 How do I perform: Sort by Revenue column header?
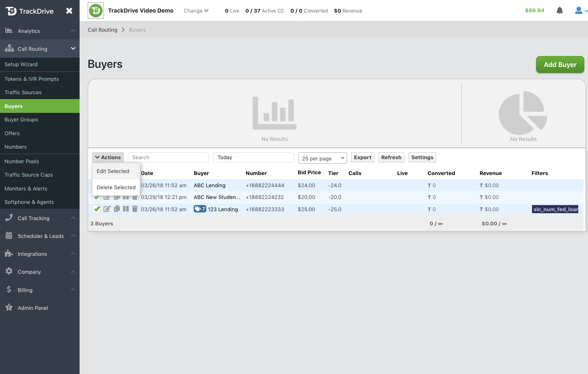point(491,173)
